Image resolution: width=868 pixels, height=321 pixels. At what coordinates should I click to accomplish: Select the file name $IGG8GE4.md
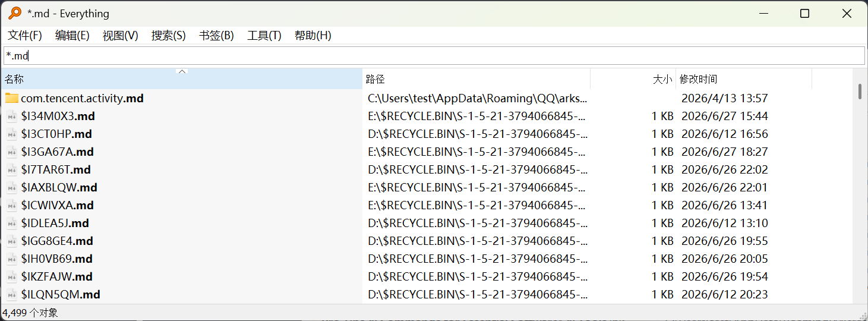57,241
